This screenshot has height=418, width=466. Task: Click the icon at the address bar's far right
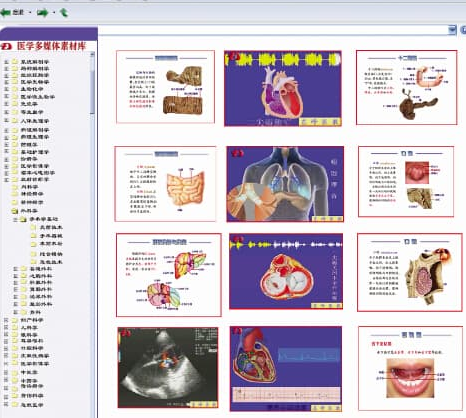[463, 30]
